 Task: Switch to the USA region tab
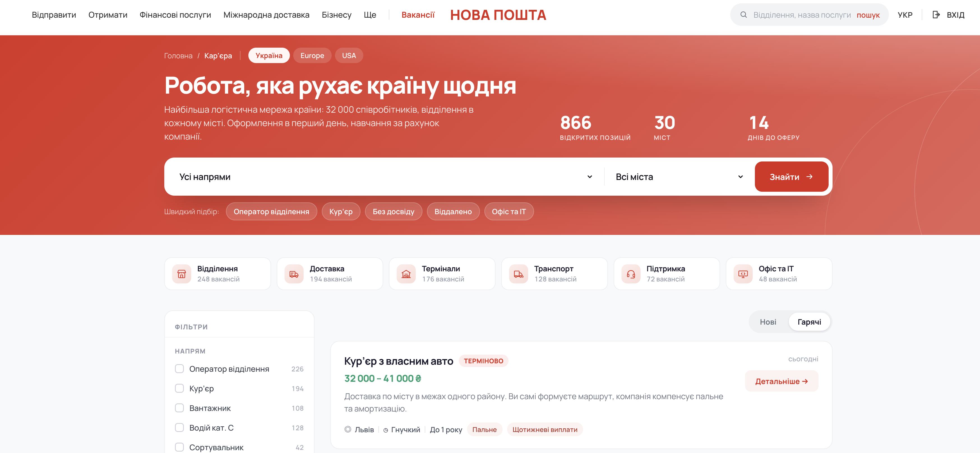pos(349,56)
